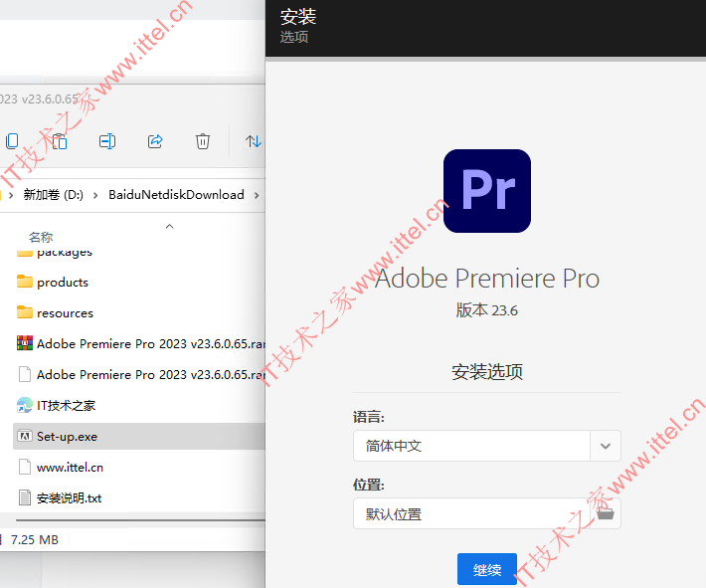Image resolution: width=706 pixels, height=588 pixels.
Task: Click the horizontal scrollbar in file list
Action: [140, 520]
